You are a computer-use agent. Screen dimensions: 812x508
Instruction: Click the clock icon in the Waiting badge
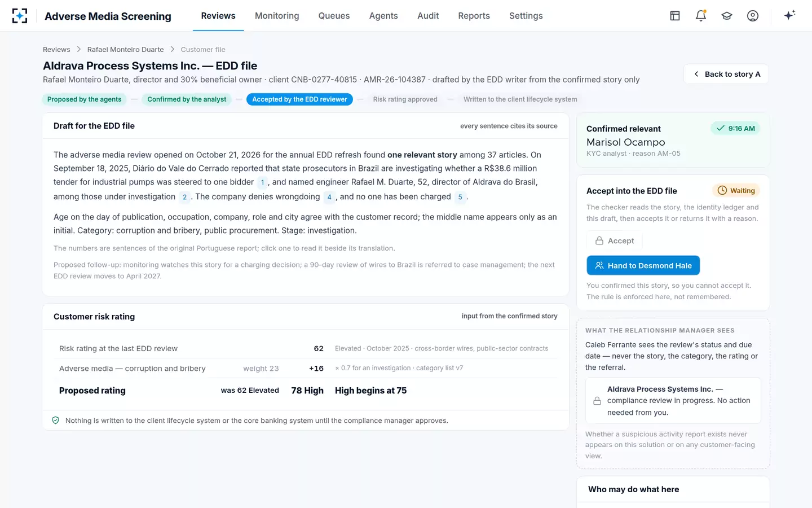coord(722,191)
